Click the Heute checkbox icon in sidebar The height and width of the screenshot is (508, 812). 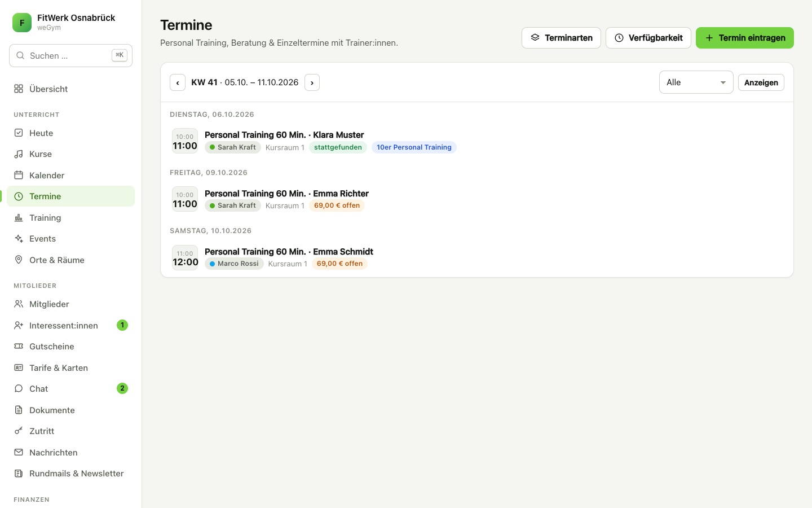tap(19, 133)
